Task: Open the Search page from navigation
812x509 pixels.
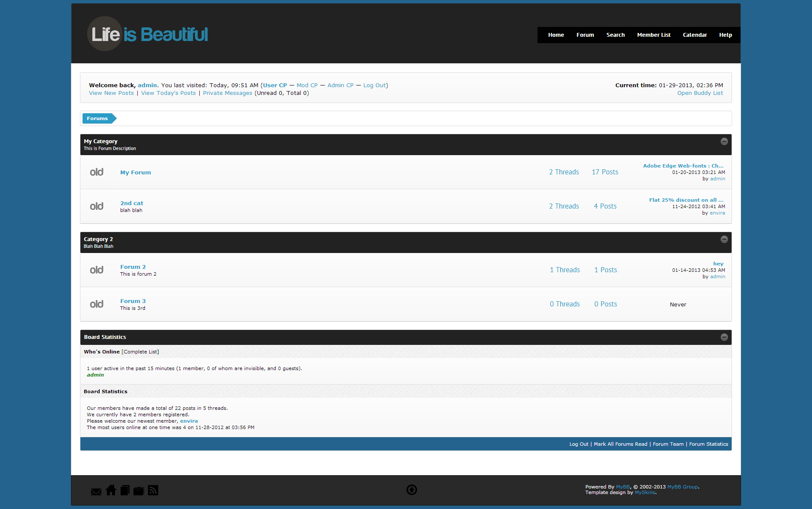Action: pos(615,35)
